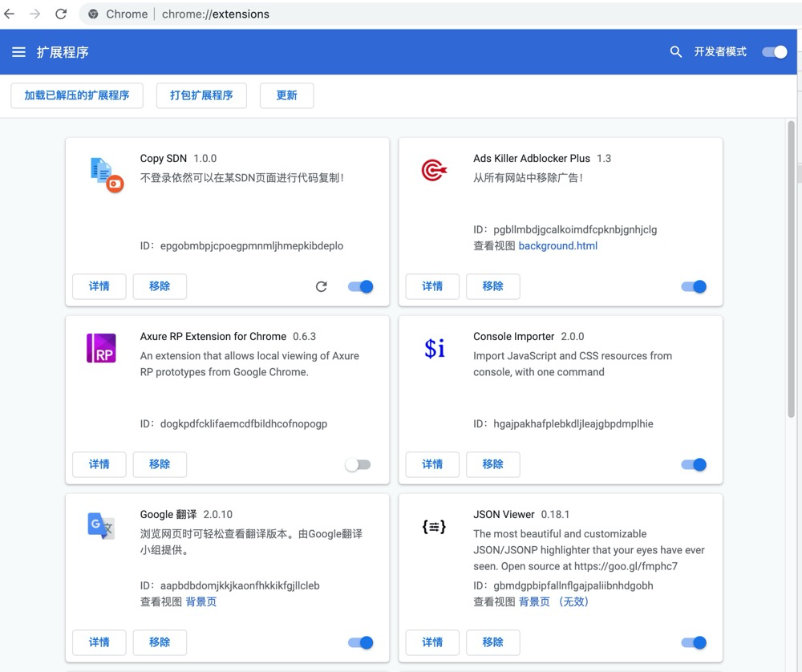Viewport: 802px width, 672px height.
Task: Click the Console Importer $i icon
Action: (x=434, y=348)
